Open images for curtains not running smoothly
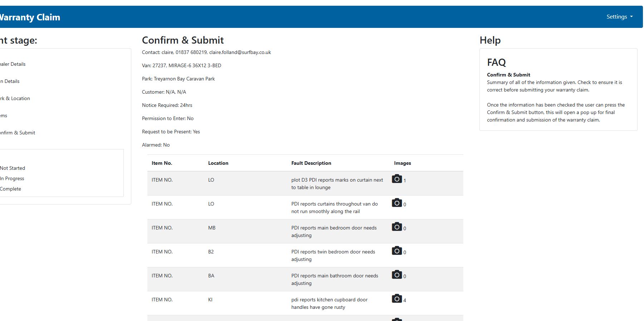Viewport: 644px width, 321px height. (x=397, y=203)
